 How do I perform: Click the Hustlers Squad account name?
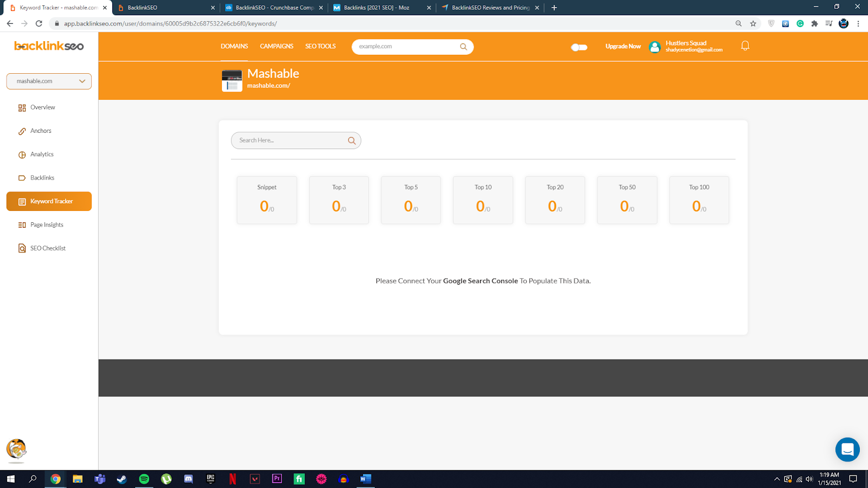coord(686,43)
